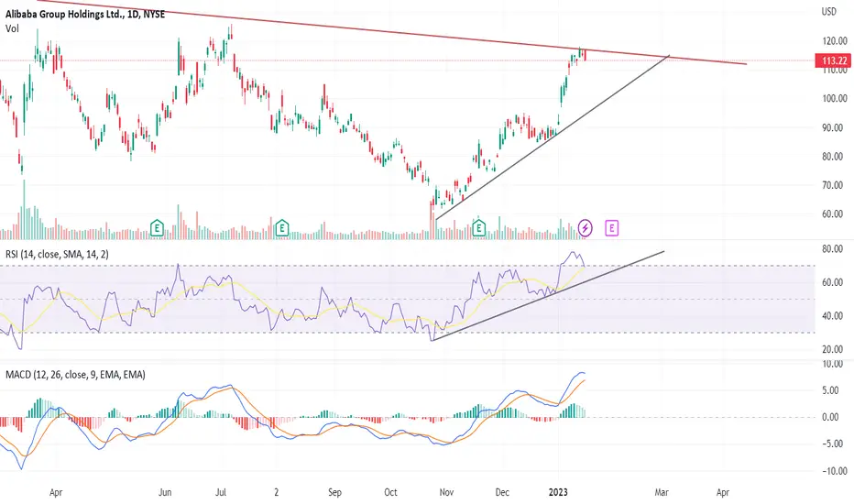Viewport: 854px width, 504px height.
Task: Select the MACD (12, 26, close, 9, EMA, EMA) legend
Action: (75, 374)
